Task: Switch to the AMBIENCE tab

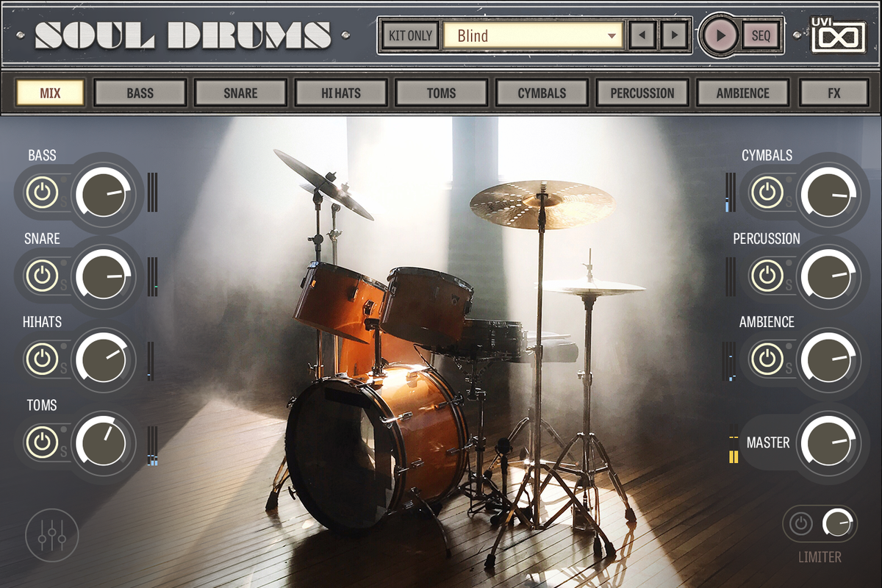Action: [x=742, y=93]
